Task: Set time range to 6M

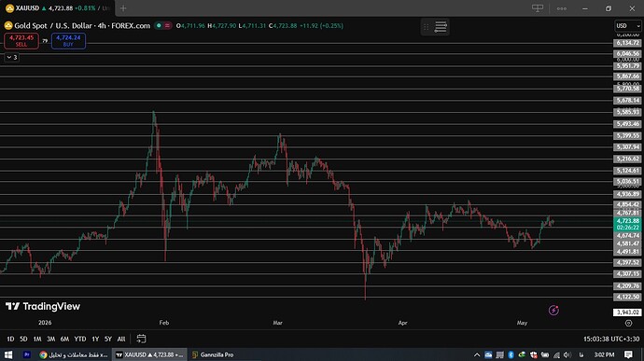Action: click(64, 339)
